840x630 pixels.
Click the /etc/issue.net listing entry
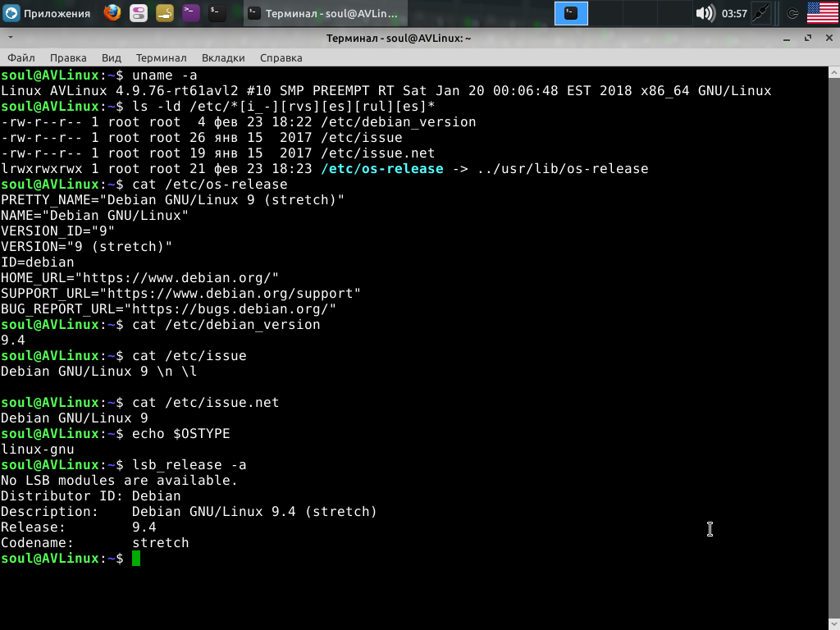tap(378, 153)
